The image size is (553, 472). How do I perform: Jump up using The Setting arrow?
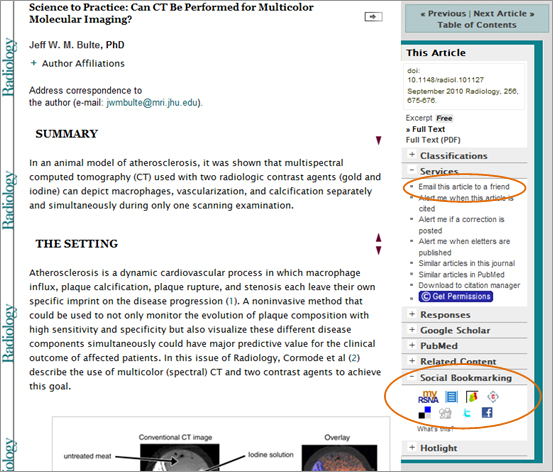[x=378, y=237]
